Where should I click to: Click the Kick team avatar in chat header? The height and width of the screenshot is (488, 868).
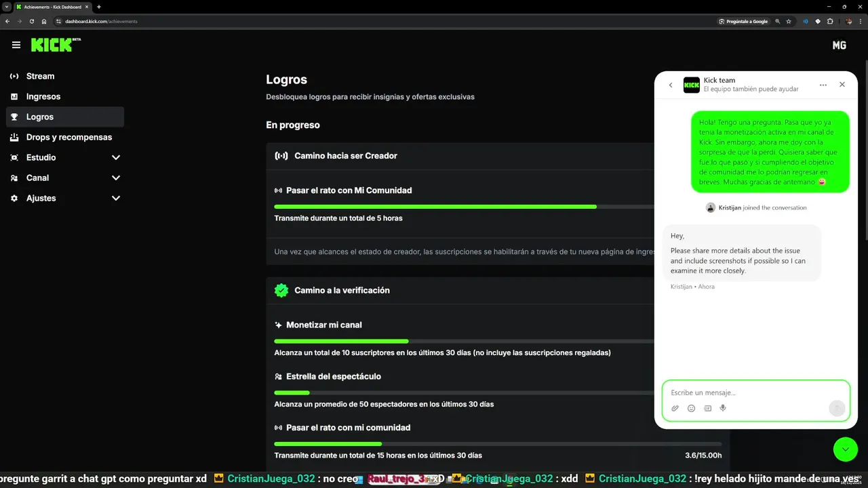(x=691, y=85)
